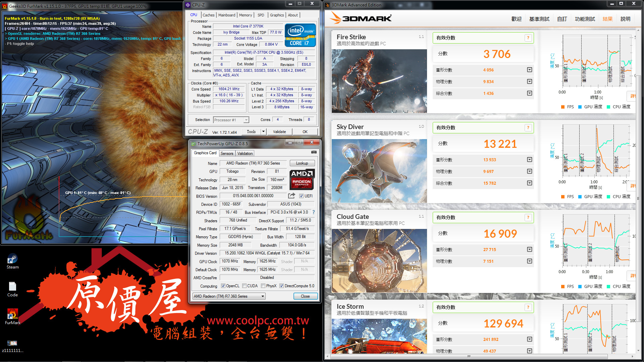The width and height of the screenshot is (644, 362).
Task: Open the 3DMark 基準測試 menu
Action: (539, 19)
